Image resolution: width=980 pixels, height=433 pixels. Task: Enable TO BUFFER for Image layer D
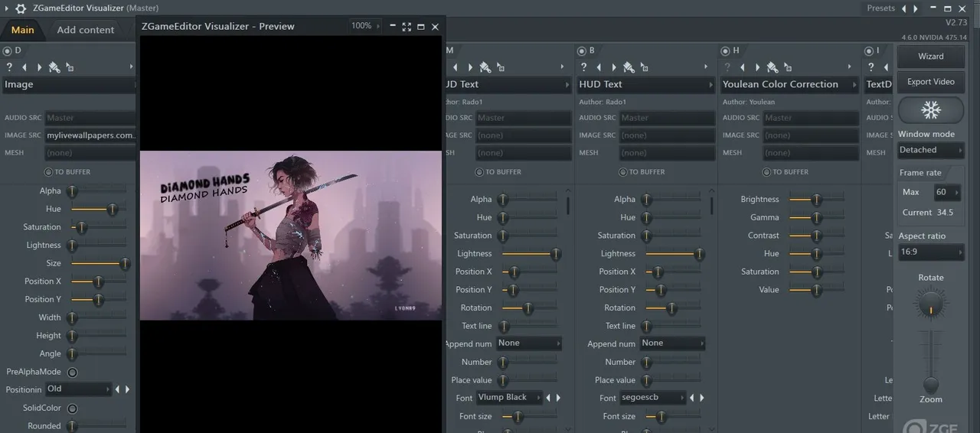tap(49, 172)
